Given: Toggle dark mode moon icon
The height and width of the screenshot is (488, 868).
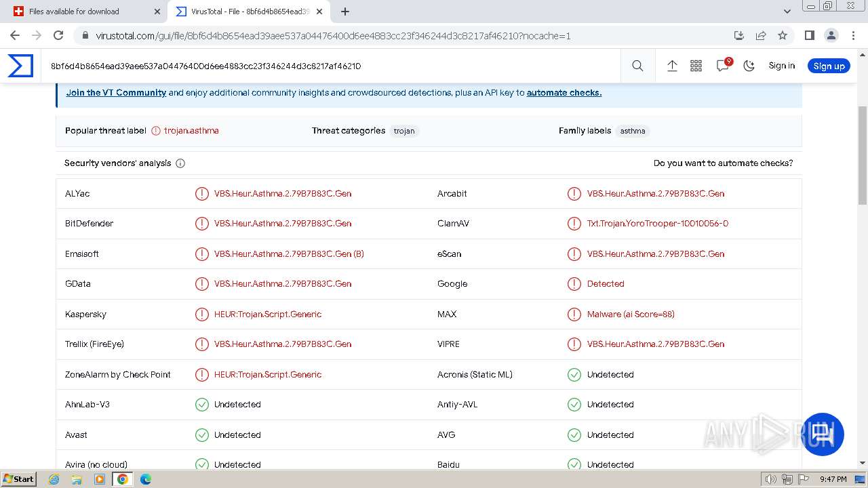Looking at the screenshot, I should pos(749,66).
